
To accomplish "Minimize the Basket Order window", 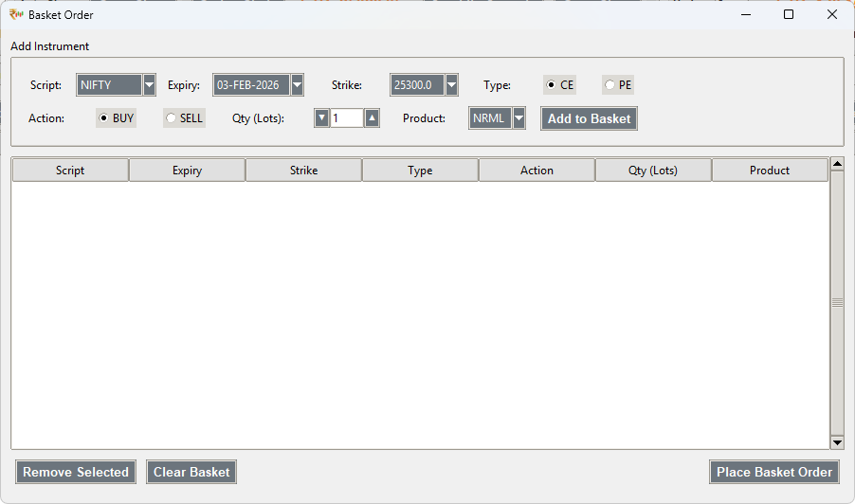I will 746,15.
